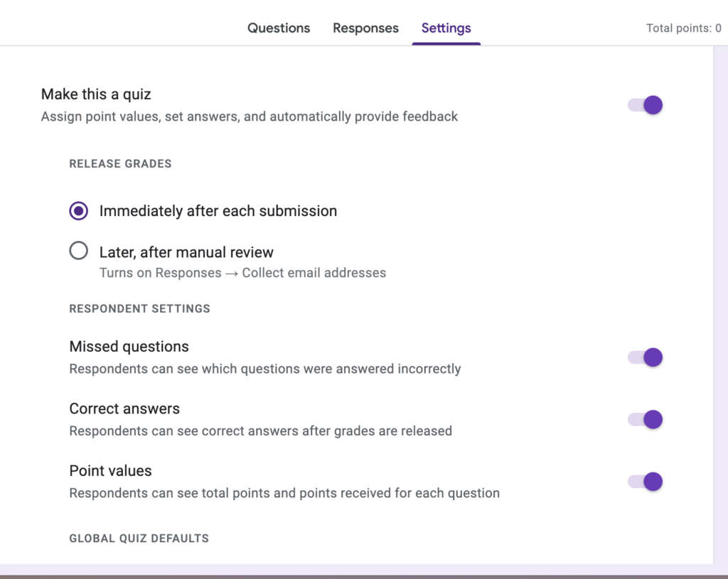The image size is (728, 579).
Task: Click 'Respondents can see total points' description
Action: pos(284,493)
